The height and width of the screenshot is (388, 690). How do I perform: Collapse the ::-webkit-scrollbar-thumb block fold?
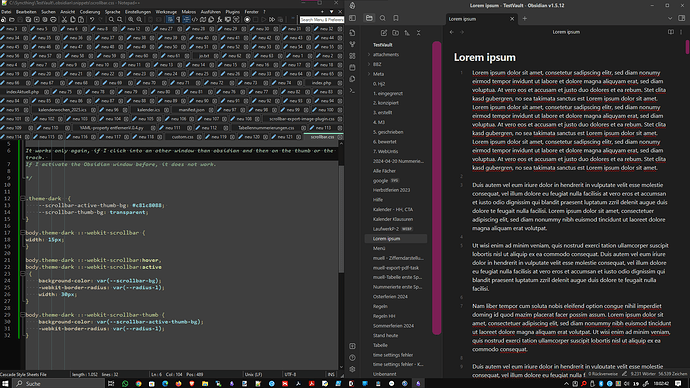[22, 315]
